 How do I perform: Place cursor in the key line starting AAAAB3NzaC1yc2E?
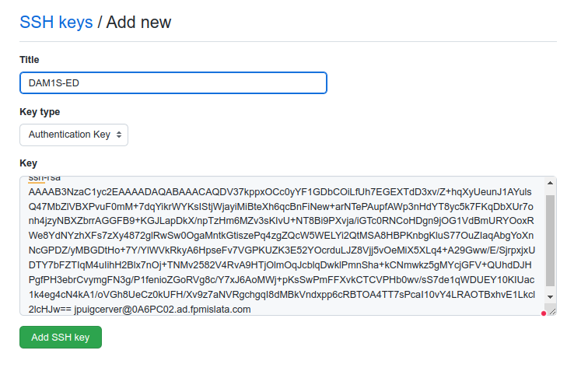280,192
